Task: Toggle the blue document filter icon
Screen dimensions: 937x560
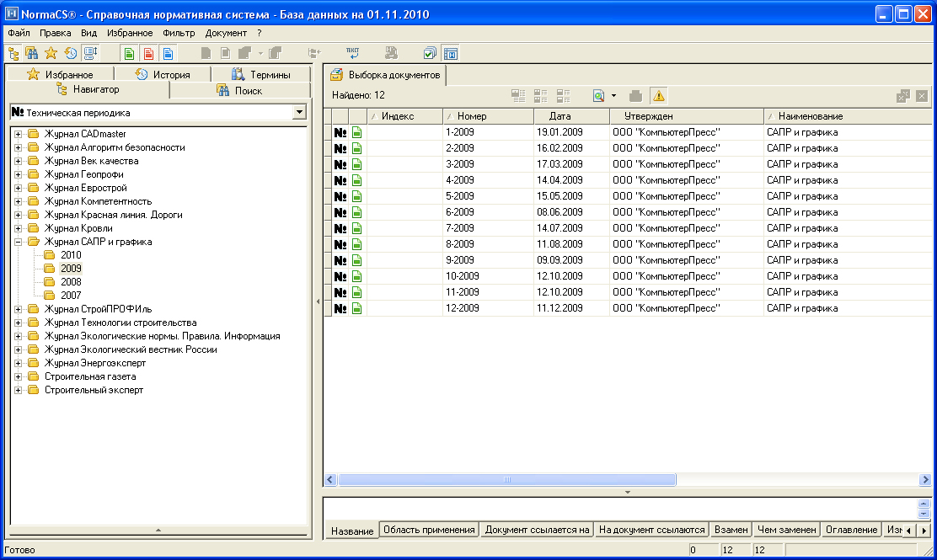Action: (169, 54)
